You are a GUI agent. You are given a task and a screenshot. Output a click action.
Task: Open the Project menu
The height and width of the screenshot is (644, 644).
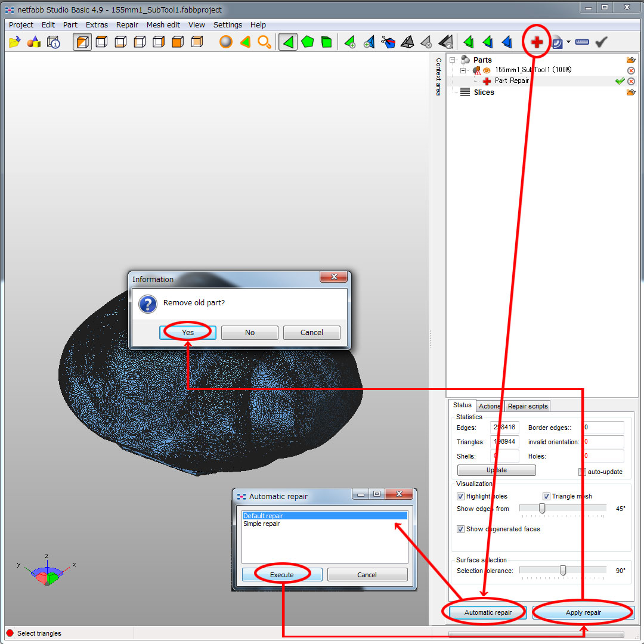point(21,24)
